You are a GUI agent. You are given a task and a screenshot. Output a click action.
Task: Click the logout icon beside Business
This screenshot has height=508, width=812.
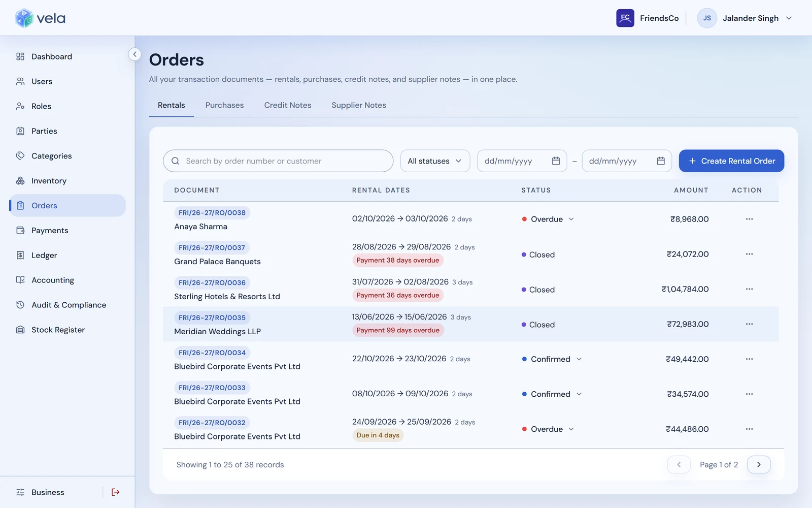point(115,492)
